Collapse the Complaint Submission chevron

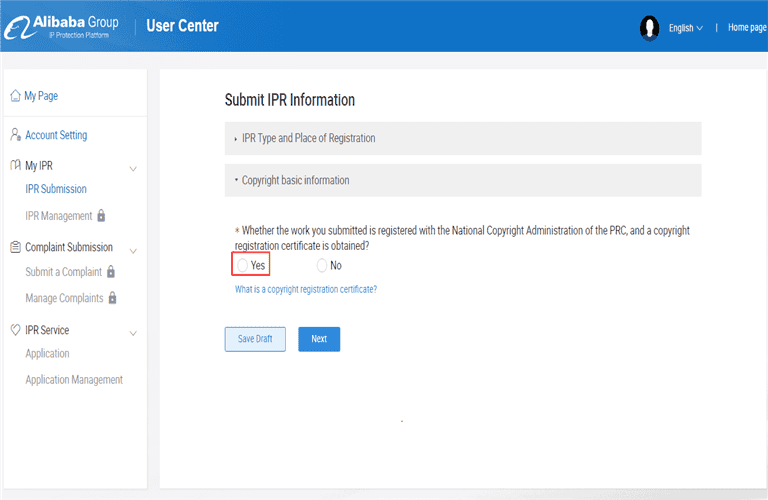pyautogui.click(x=133, y=251)
